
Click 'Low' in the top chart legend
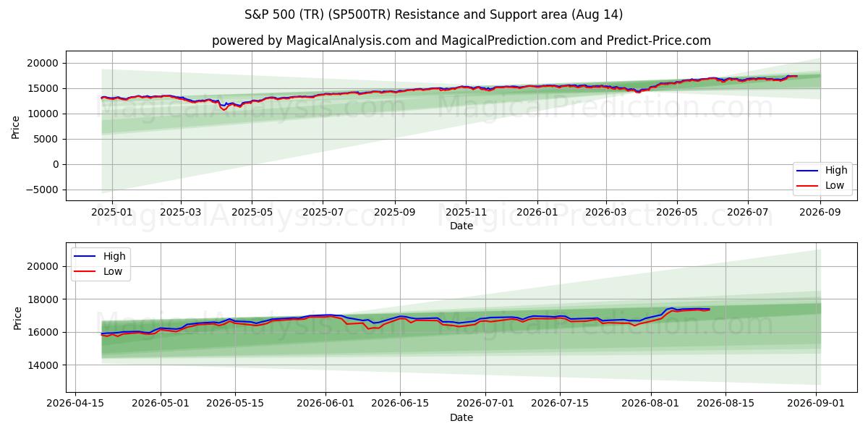coord(835,185)
